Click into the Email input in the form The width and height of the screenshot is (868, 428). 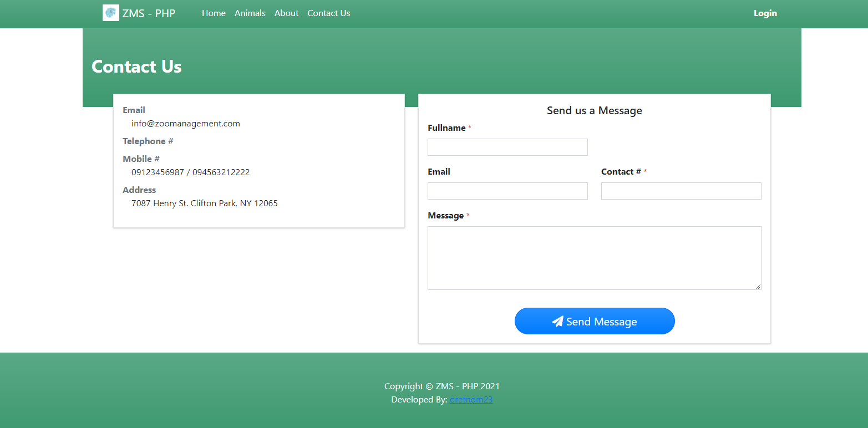[507, 191]
